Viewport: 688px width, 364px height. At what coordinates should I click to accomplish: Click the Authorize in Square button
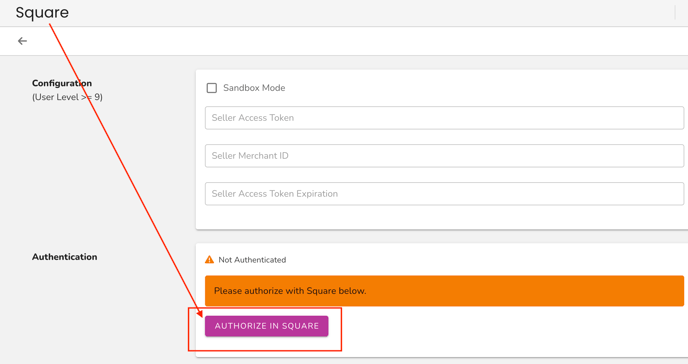266,326
